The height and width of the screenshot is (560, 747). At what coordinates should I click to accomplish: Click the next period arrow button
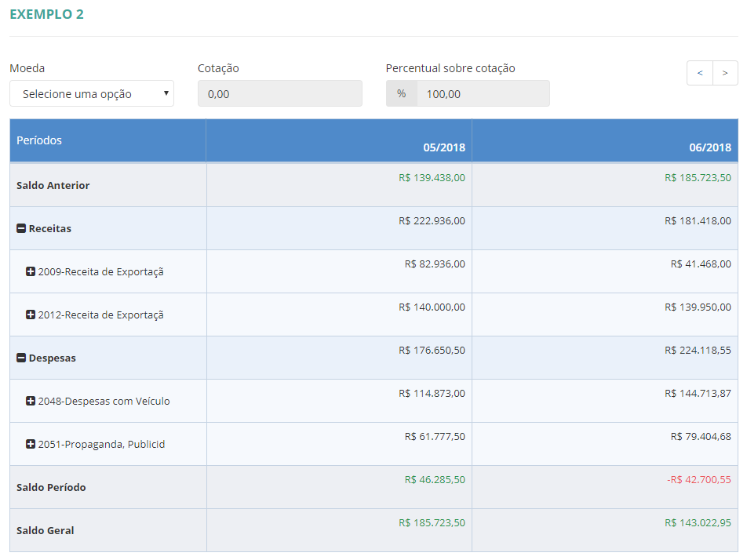tap(725, 73)
